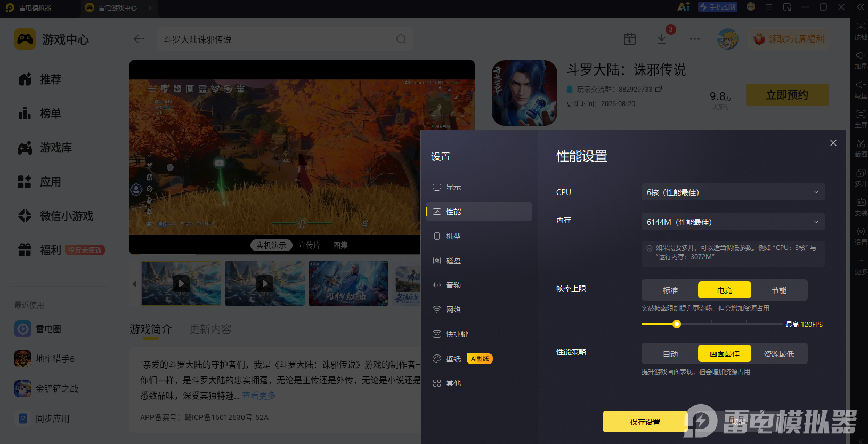The width and height of the screenshot is (868, 444).
Task: Close the settings dialog with the X
Action: [833, 143]
